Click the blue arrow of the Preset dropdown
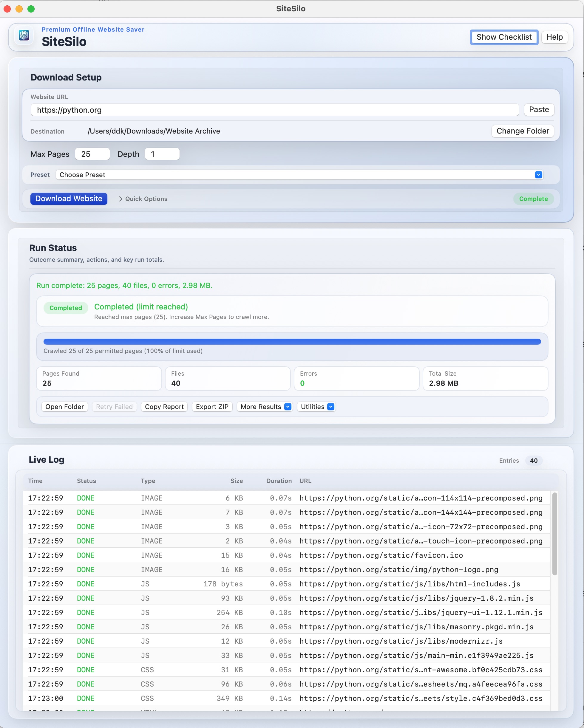The image size is (584, 728). click(538, 175)
